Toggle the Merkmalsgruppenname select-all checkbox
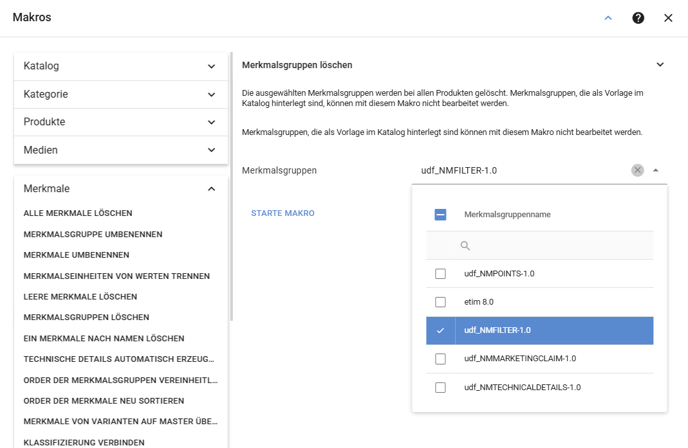Image resolution: width=688 pixels, height=448 pixels. point(440,215)
